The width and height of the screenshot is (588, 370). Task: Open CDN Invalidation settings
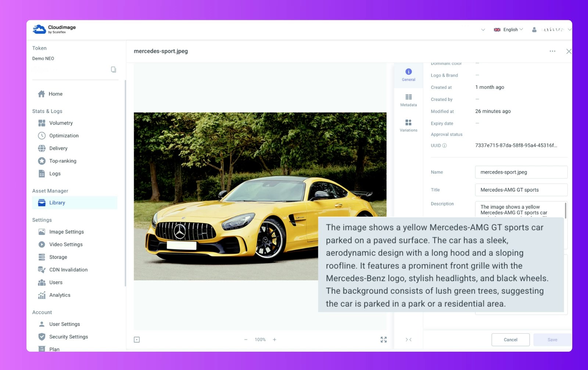pyautogui.click(x=68, y=269)
